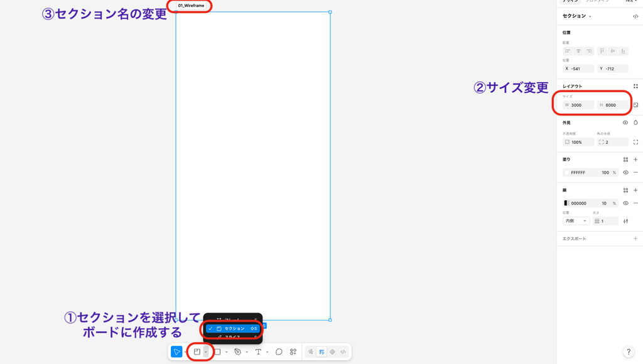Select the Move tool in bottom toolbar
The width and height of the screenshot is (643, 364).
coord(176,351)
